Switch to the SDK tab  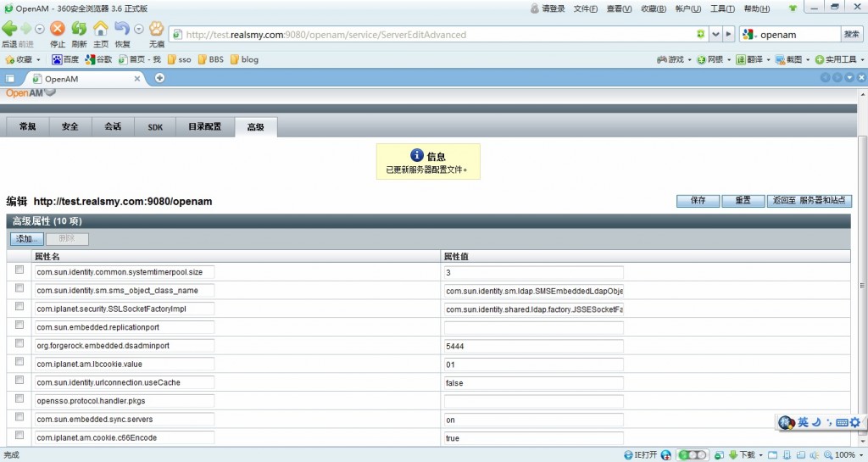coord(155,126)
